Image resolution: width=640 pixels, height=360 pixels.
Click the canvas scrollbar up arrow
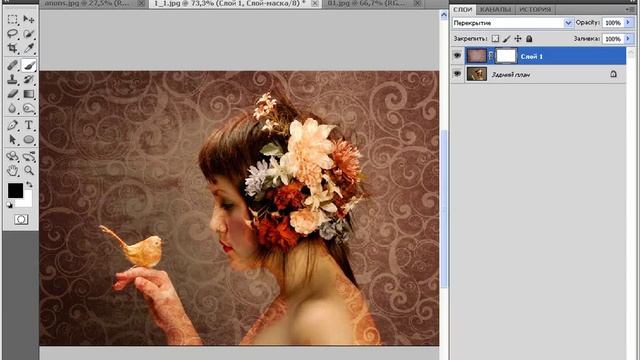click(x=444, y=16)
